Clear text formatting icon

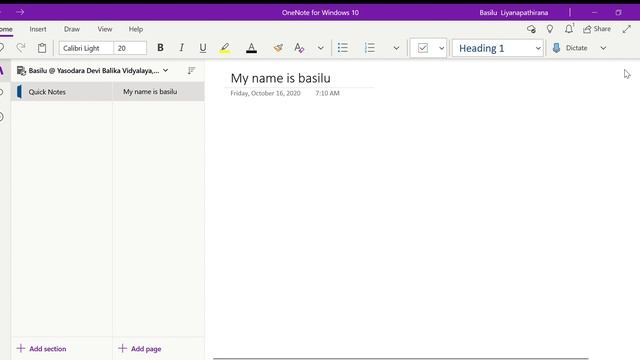click(299, 48)
